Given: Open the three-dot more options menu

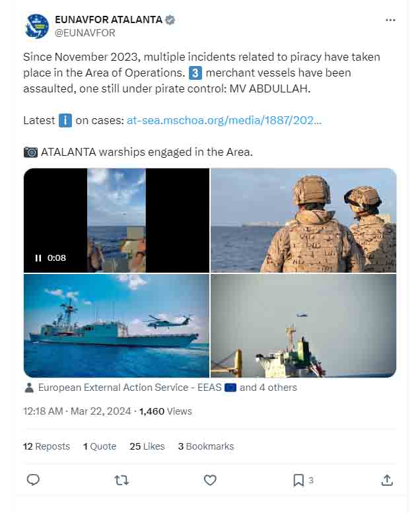Looking at the screenshot, I should point(390,20).
